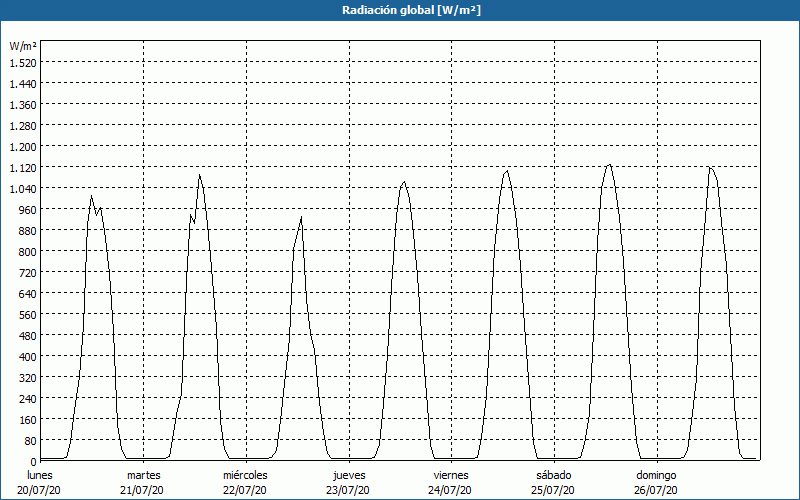Select the 1.200 y-axis value
Image resolution: width=800 pixels, height=500 pixels.
click(x=23, y=147)
